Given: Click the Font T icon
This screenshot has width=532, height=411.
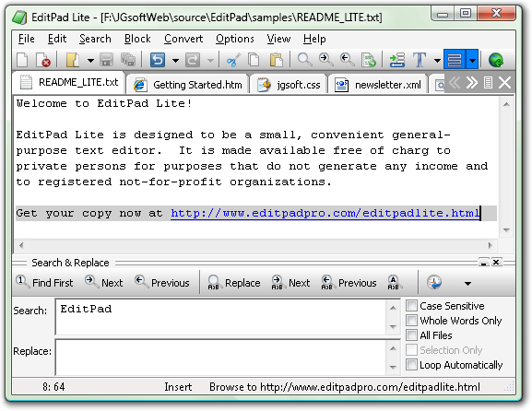Looking at the screenshot, I should click(x=420, y=60).
